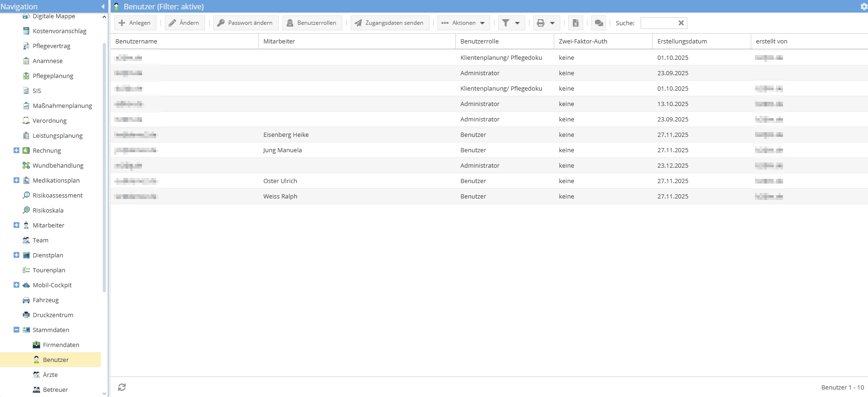Sort by Benutzername column header
Viewport: 868px width, 397px height.
(x=184, y=41)
